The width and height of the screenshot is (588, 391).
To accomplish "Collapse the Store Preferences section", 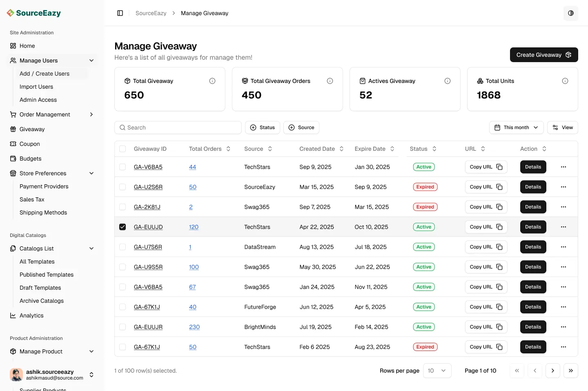I will click(x=91, y=173).
